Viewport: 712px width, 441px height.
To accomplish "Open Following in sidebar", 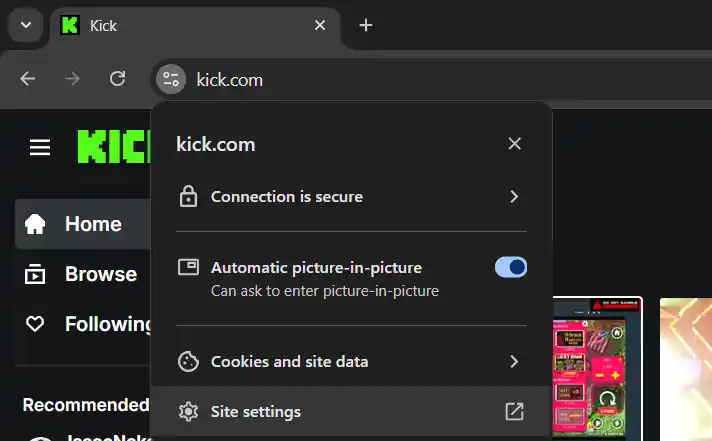I will coord(83,324).
